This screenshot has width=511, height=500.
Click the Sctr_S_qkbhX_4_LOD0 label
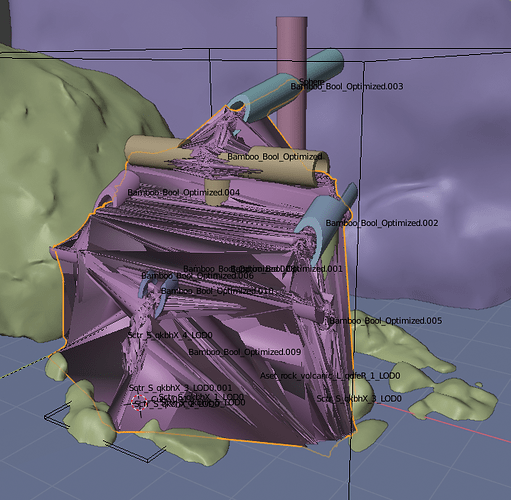coord(170,335)
